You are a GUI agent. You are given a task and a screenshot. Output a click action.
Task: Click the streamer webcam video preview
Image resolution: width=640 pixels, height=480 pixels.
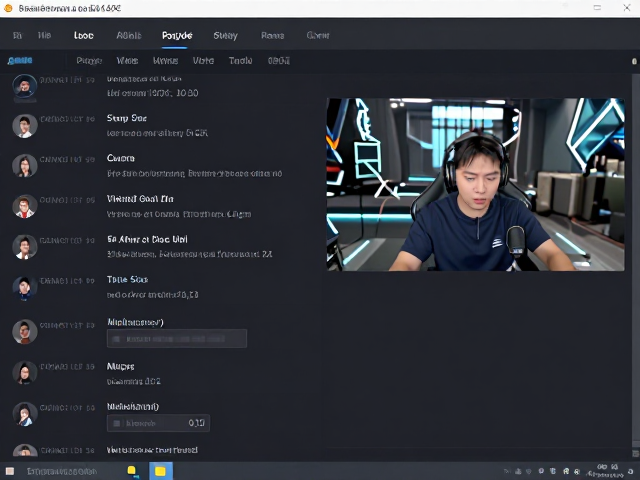[x=476, y=184]
